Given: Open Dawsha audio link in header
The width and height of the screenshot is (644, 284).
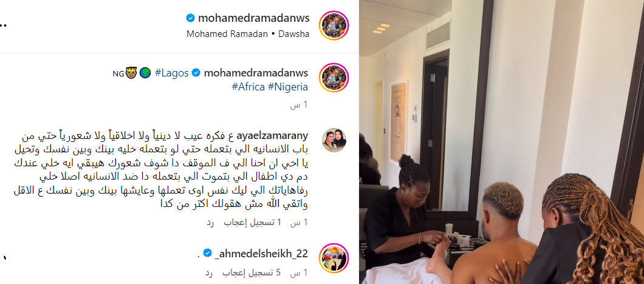Looking at the screenshot, I should click(x=293, y=34).
